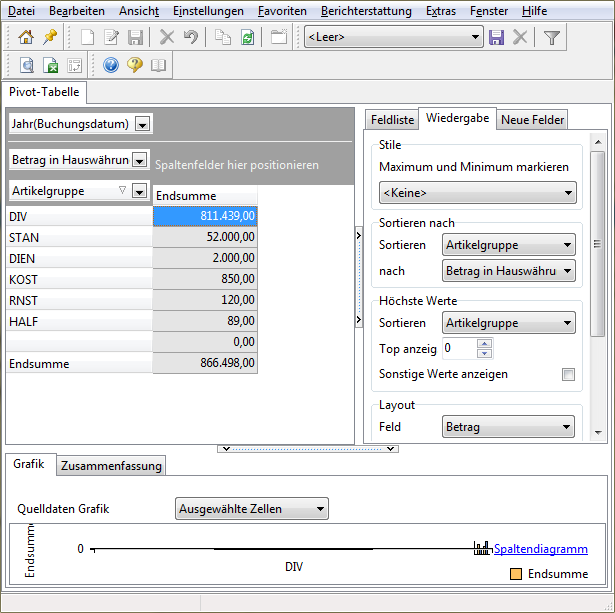Open the Einstellungen menu

(208, 11)
